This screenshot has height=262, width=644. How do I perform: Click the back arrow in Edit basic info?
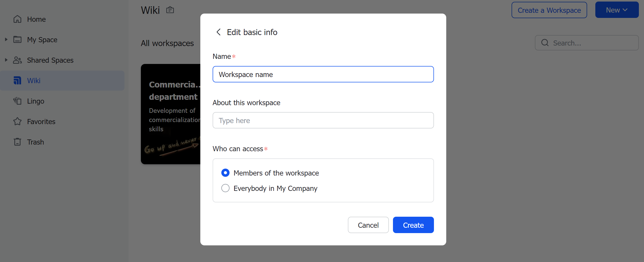coord(218,32)
